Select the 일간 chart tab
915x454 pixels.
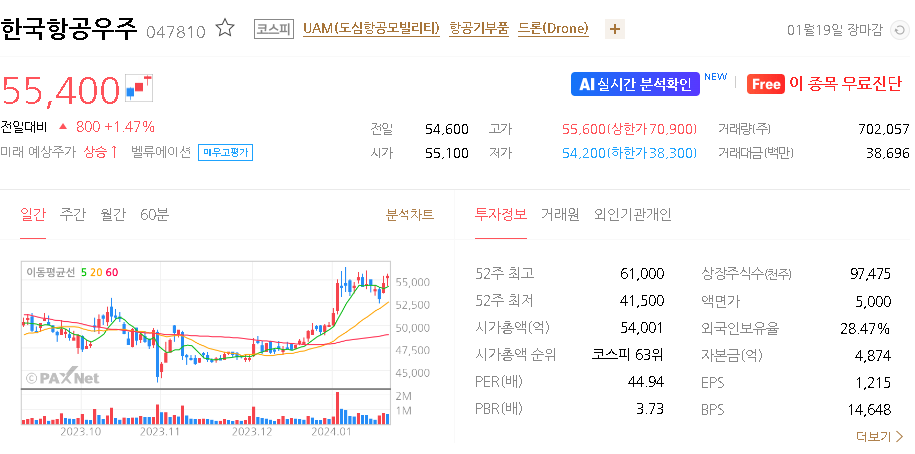coord(33,214)
